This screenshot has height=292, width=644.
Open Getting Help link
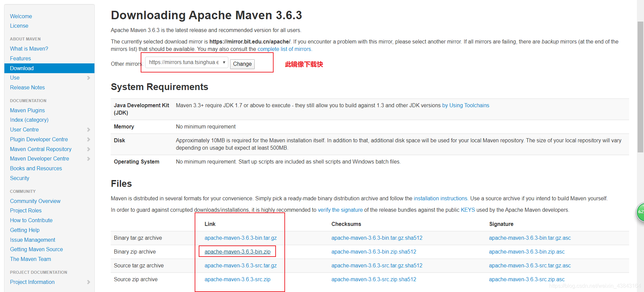(25, 230)
